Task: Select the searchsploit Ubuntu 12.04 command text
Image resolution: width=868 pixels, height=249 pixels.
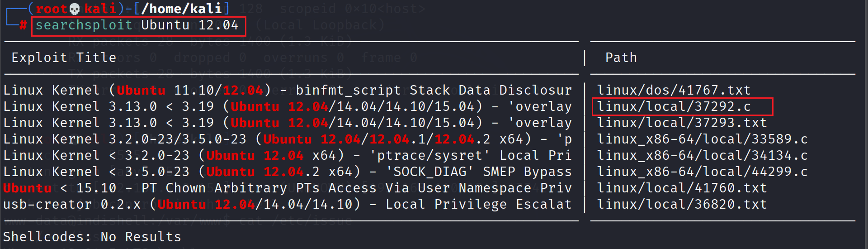Action: (x=137, y=25)
